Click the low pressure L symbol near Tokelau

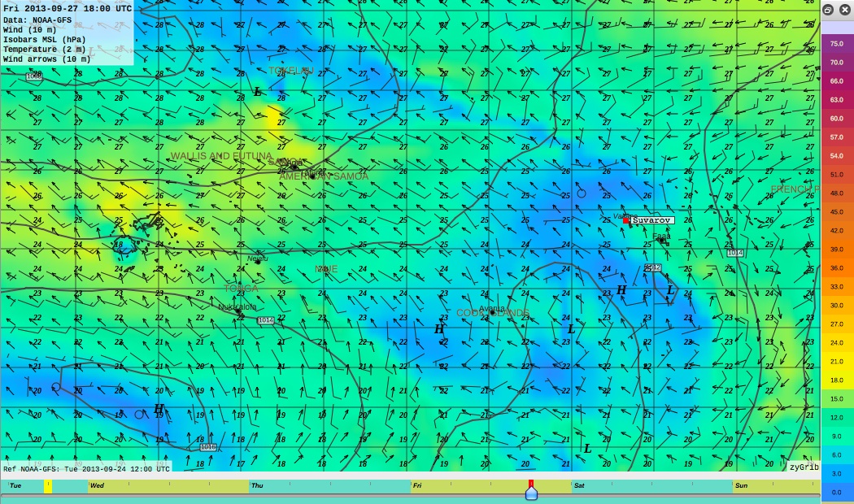tap(258, 92)
